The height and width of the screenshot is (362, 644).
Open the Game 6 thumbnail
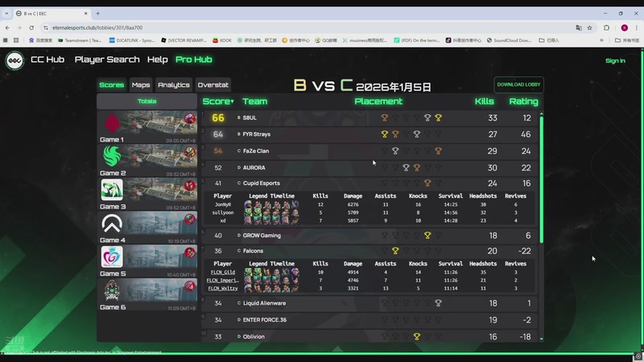point(147,294)
